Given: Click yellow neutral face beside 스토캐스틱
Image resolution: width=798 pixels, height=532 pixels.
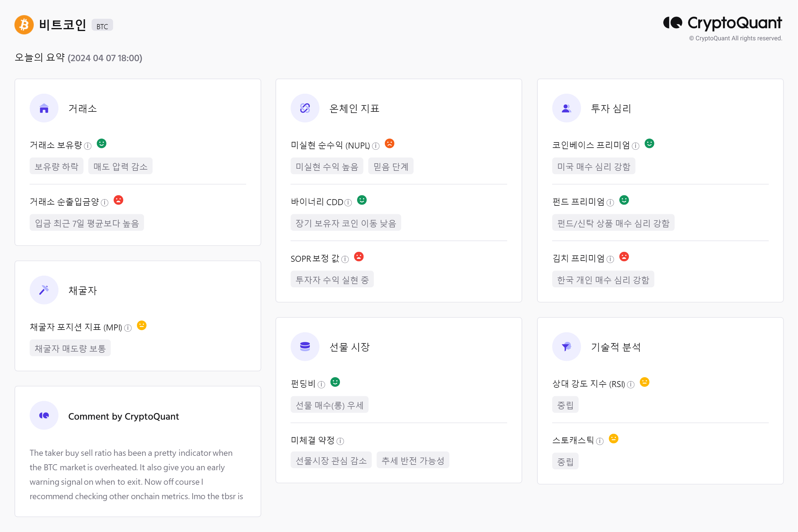Looking at the screenshot, I should 614,439.
